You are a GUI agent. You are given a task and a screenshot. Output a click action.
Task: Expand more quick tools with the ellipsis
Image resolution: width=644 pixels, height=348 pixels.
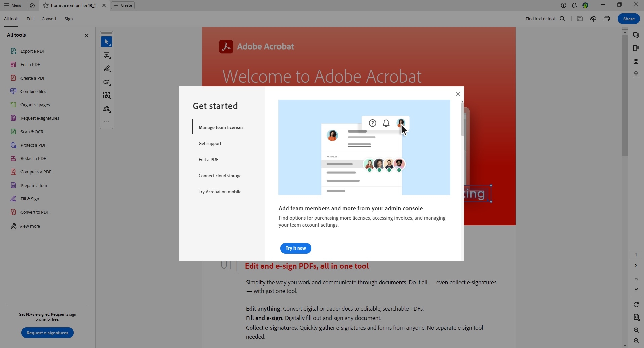click(106, 122)
